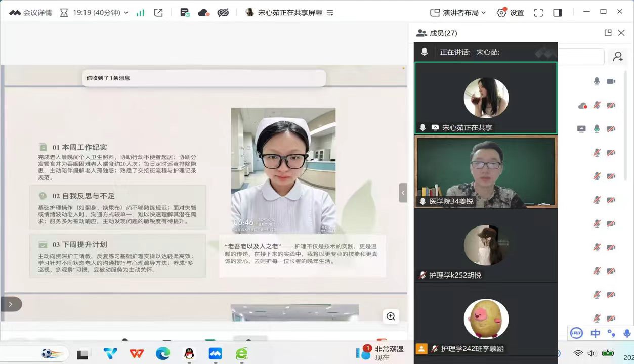This screenshot has height=364, width=634.
Task: Toggle the iFLY punctuation mode icon
Action: (611, 333)
